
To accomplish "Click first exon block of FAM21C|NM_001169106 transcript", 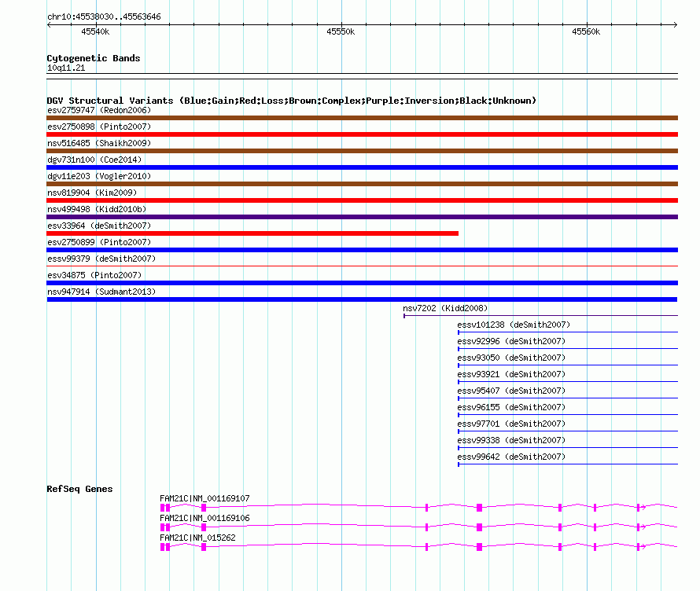I will pos(163,527).
